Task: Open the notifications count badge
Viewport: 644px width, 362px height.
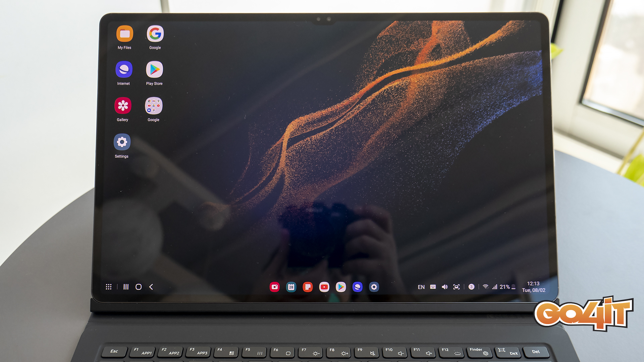Action: point(471,287)
